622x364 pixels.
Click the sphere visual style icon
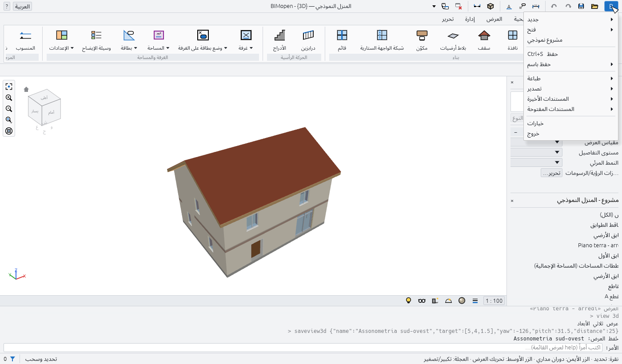(x=462, y=301)
